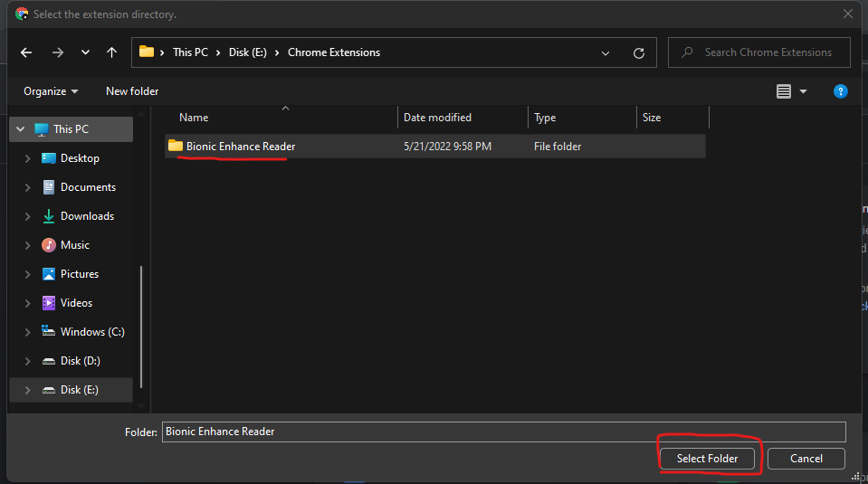Click the Forward navigation arrow
Viewport: 868px width, 484px height.
tap(58, 52)
